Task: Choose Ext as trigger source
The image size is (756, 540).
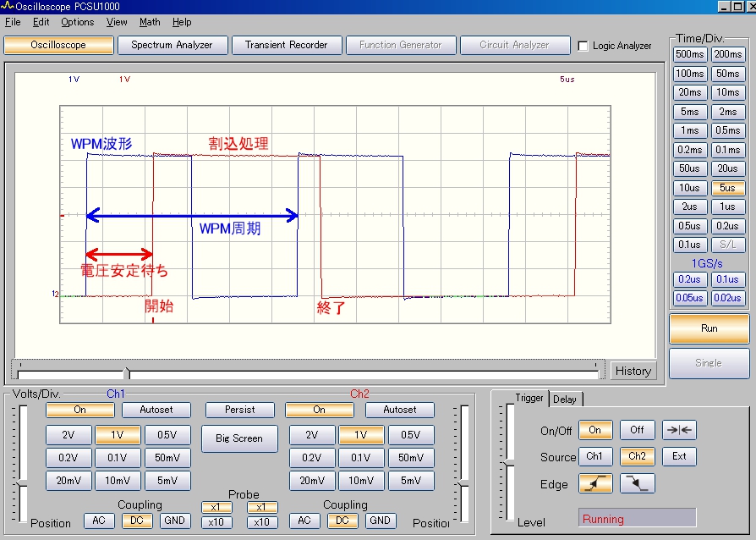Action: (679, 456)
